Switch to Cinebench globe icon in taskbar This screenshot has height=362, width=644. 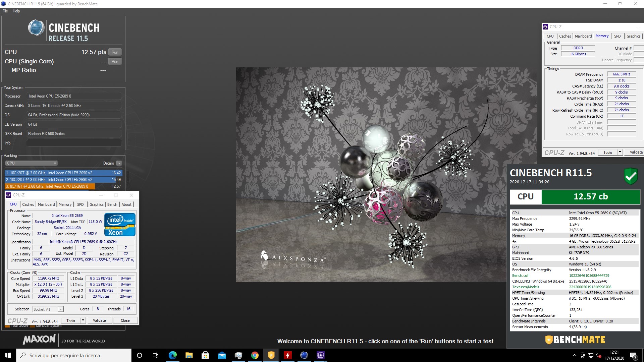pos(304,355)
